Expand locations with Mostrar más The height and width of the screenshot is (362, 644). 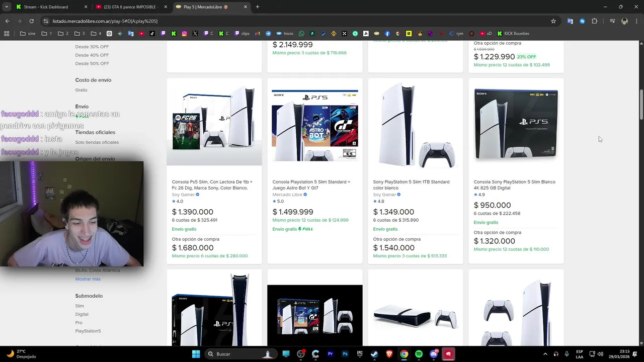(x=88, y=279)
